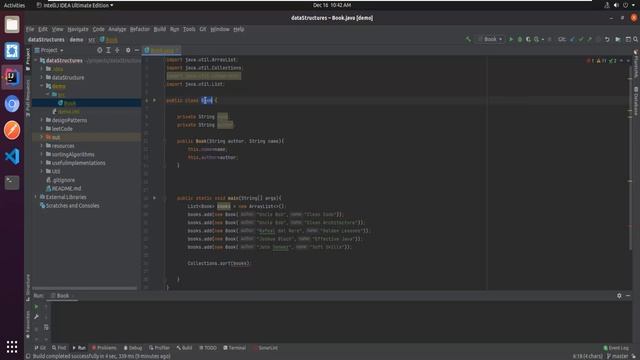Viewport: 640px width, 360px height.
Task: Expand the dataStructure folder
Action: (42, 77)
